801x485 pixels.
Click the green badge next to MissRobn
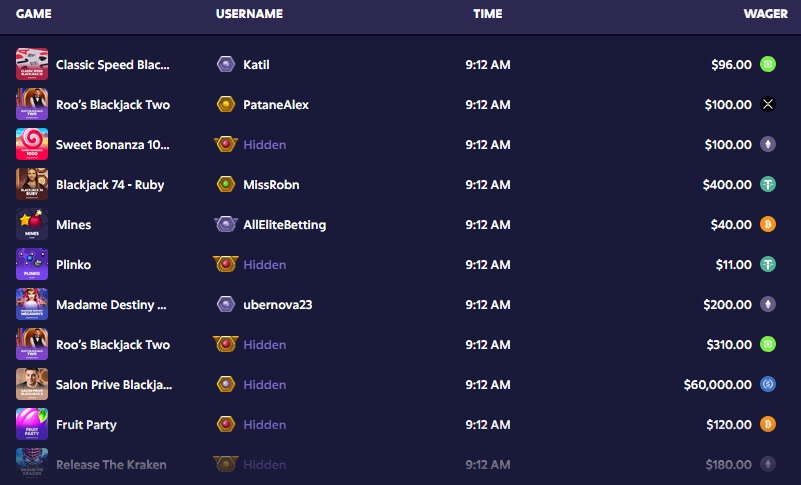[x=226, y=184]
